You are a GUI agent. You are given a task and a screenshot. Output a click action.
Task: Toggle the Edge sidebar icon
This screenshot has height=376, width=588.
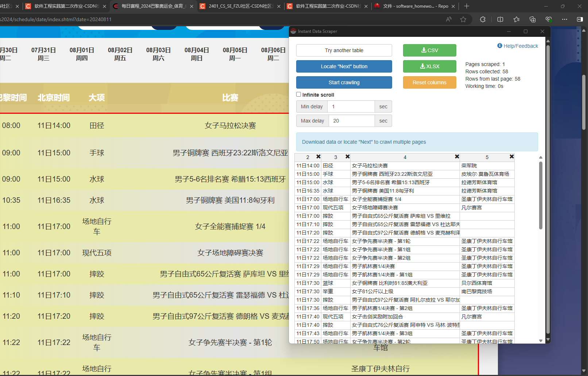click(x=580, y=19)
